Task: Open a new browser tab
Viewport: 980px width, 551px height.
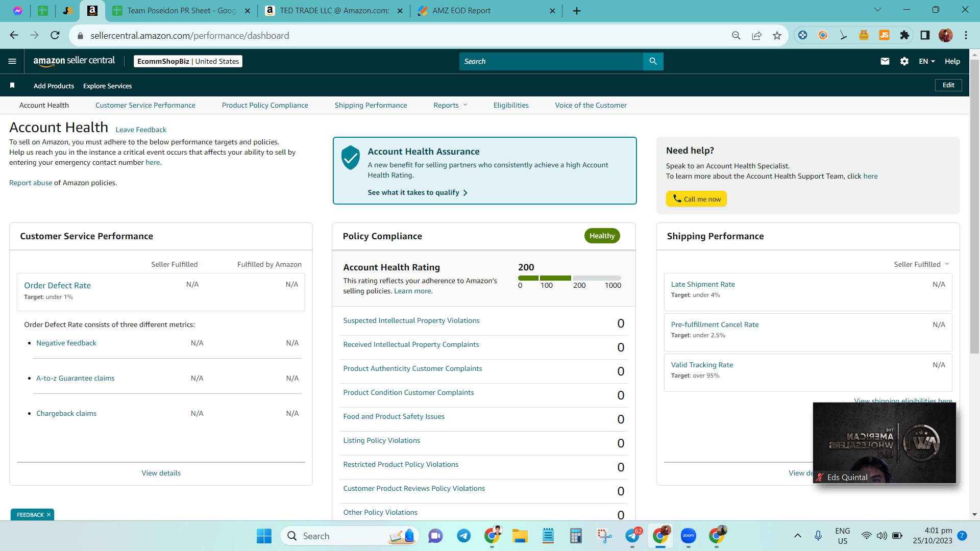Action: point(577,11)
